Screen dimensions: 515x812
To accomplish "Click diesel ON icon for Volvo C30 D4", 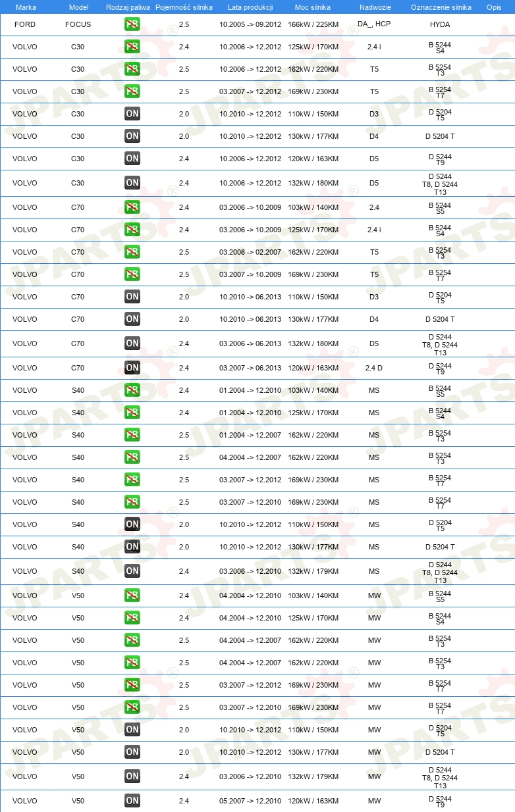I will point(132,136).
